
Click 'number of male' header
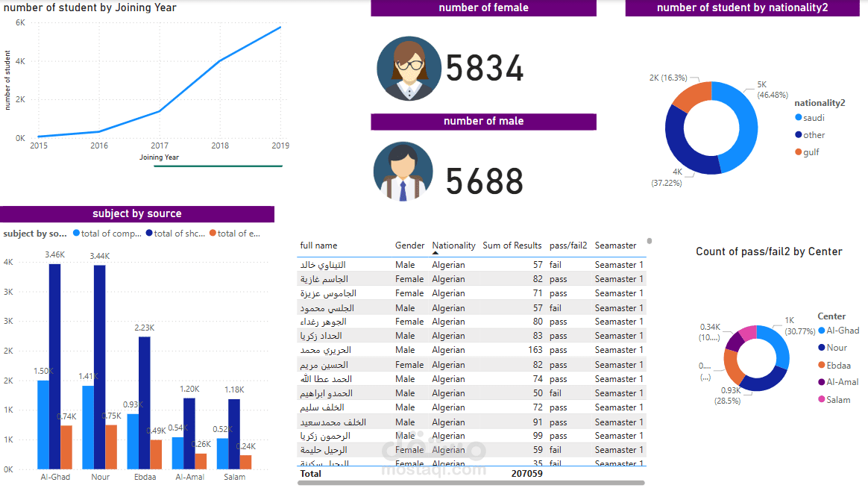pos(483,122)
